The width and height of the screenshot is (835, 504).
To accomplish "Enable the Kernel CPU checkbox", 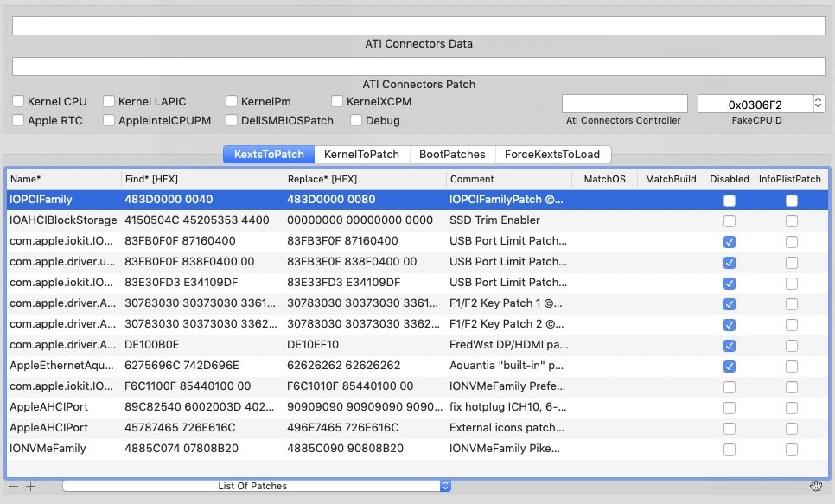I will click(x=18, y=101).
